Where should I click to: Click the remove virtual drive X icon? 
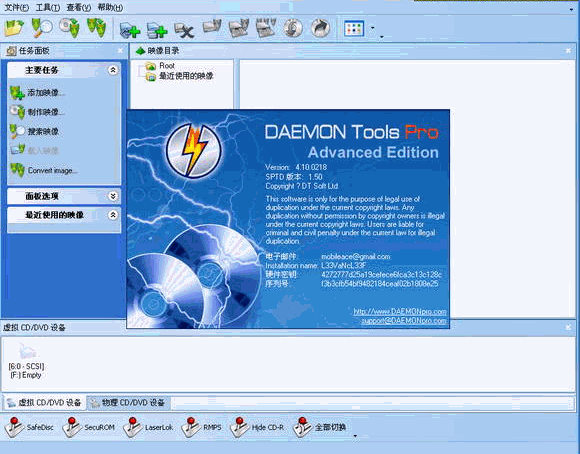pos(184,30)
